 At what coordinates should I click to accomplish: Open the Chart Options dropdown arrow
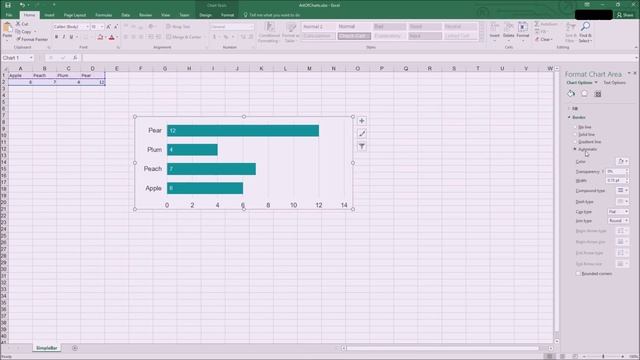tap(596, 82)
